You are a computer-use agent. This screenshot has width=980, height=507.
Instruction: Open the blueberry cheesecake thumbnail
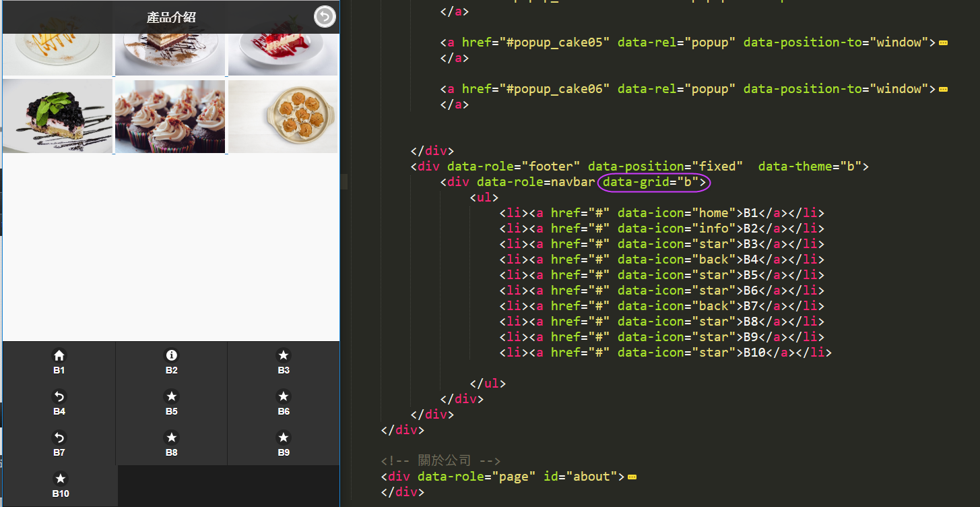58,117
